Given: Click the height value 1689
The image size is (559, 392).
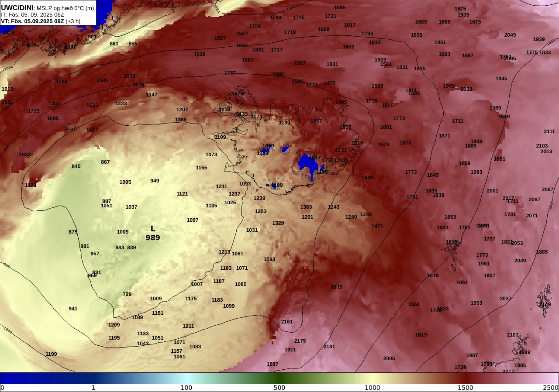Looking at the screenshot, I should pos(421,22).
